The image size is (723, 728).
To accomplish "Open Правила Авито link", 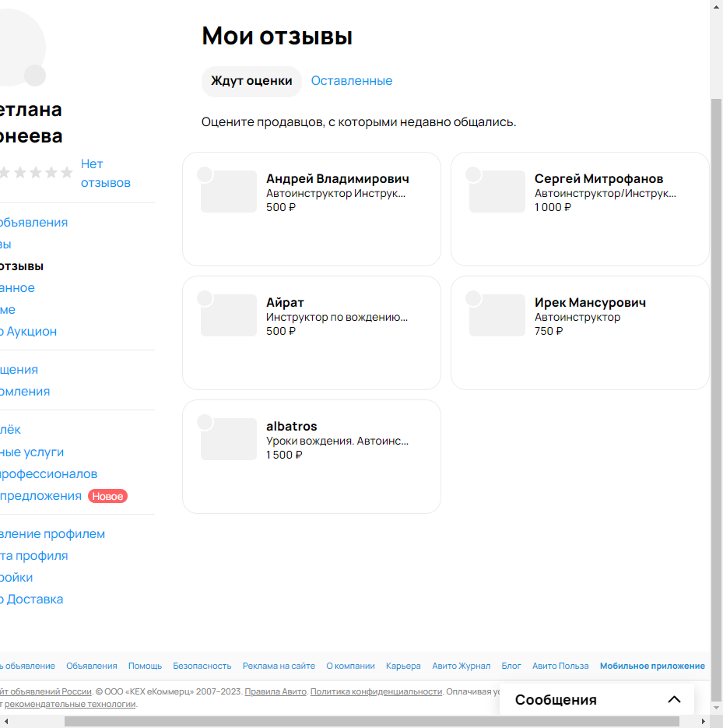I will [x=276, y=691].
